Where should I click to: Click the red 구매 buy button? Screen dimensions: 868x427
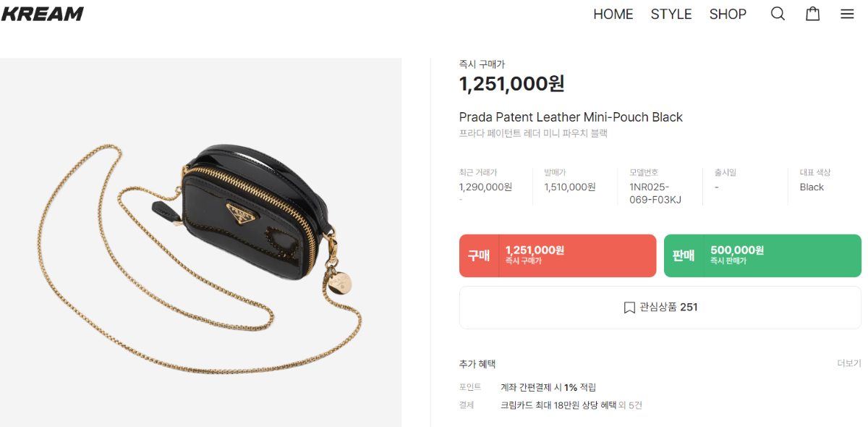pos(558,255)
